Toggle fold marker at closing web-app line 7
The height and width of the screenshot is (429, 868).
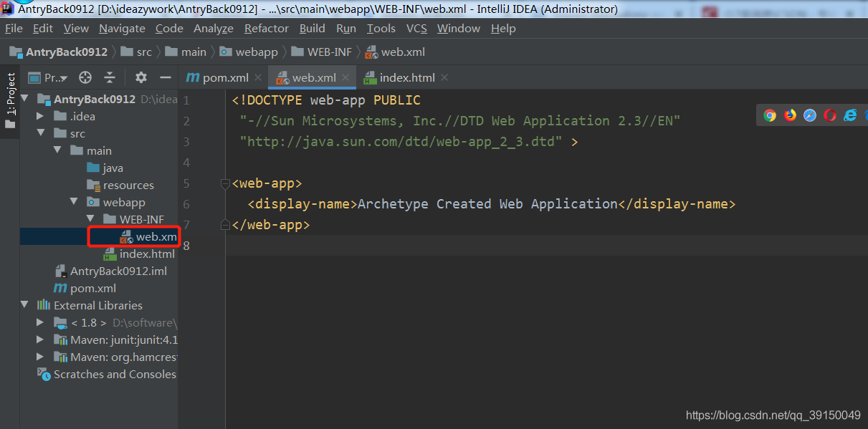click(x=226, y=225)
